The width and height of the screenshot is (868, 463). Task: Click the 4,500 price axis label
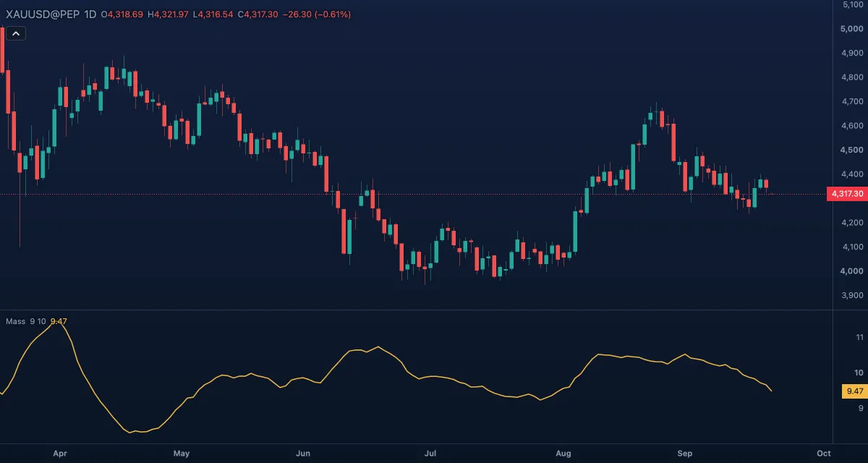pos(852,150)
